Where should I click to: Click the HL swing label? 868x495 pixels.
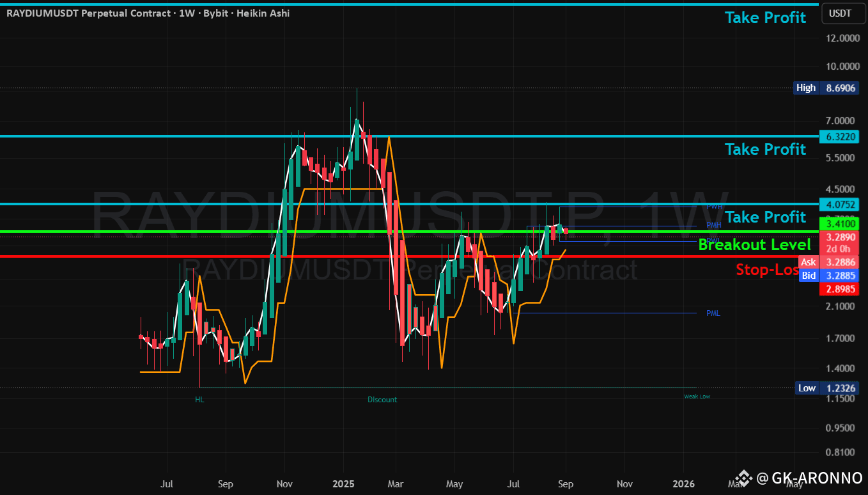199,400
